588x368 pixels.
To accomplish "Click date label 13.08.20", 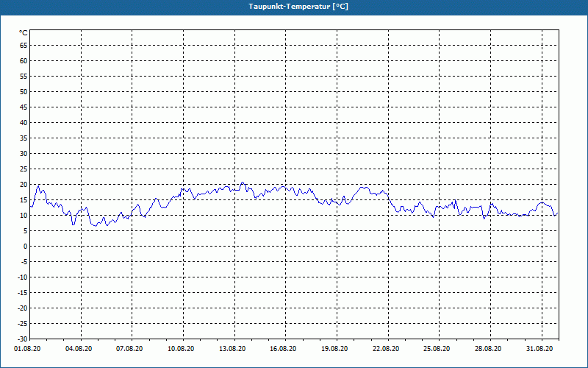I will (x=232, y=349).
